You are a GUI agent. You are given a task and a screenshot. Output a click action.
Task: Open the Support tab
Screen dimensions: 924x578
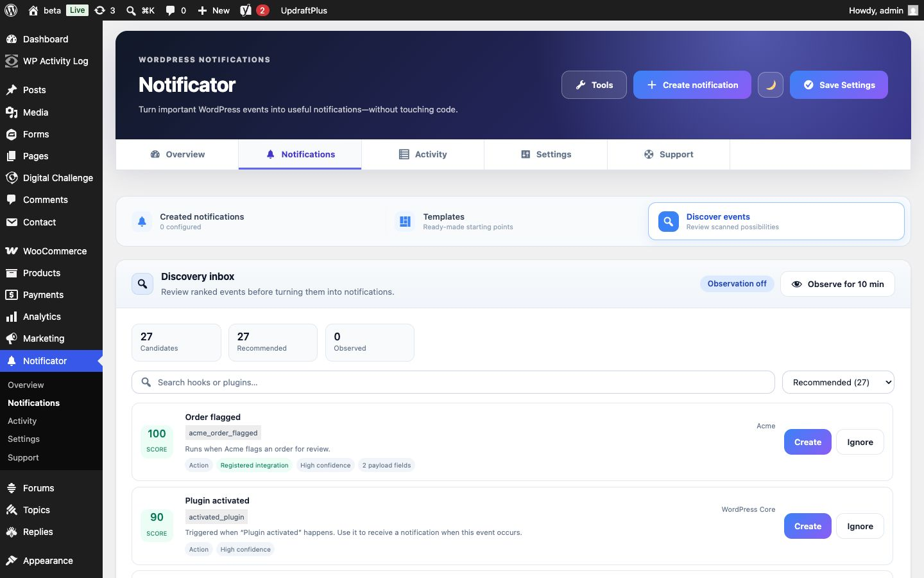669,154
